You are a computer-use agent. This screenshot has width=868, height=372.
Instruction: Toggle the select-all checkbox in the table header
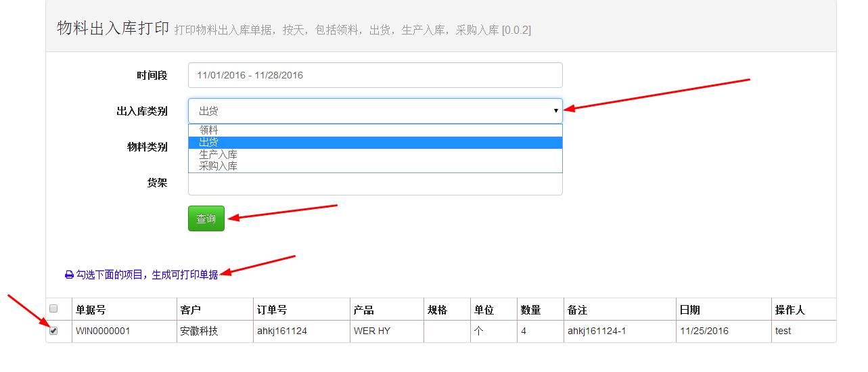click(54, 308)
